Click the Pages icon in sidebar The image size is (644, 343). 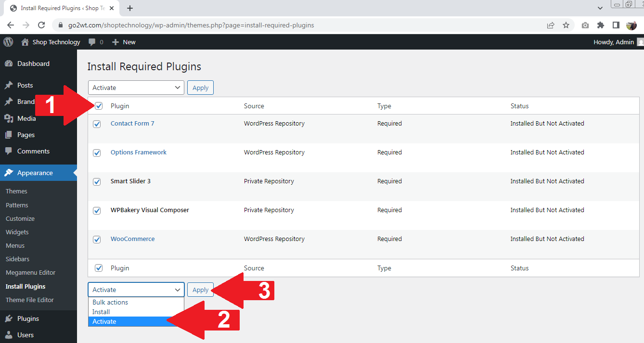[9, 135]
